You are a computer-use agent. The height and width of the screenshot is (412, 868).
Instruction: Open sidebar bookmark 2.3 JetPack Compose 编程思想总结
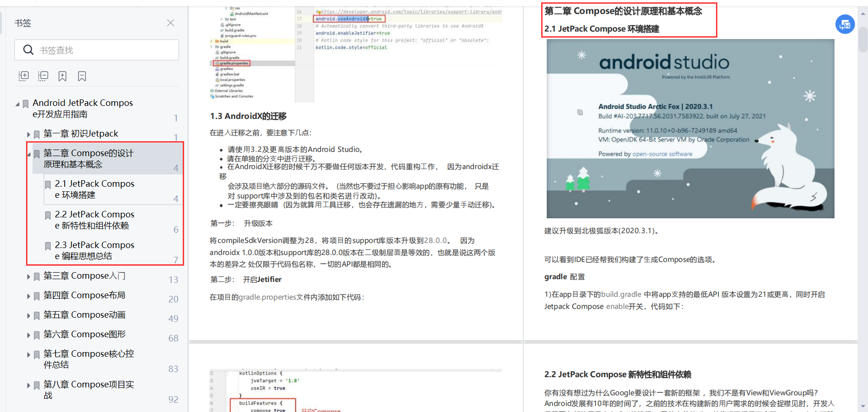pos(94,251)
